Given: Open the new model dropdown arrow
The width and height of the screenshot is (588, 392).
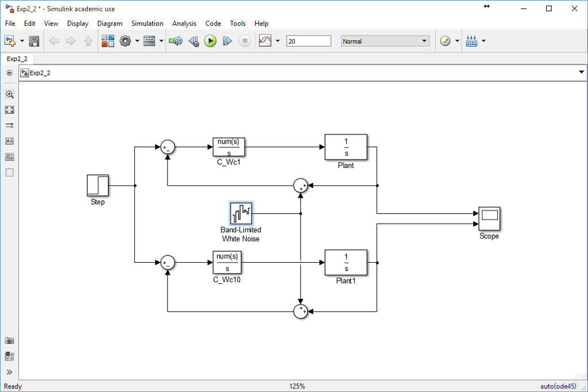Looking at the screenshot, I should coord(21,41).
